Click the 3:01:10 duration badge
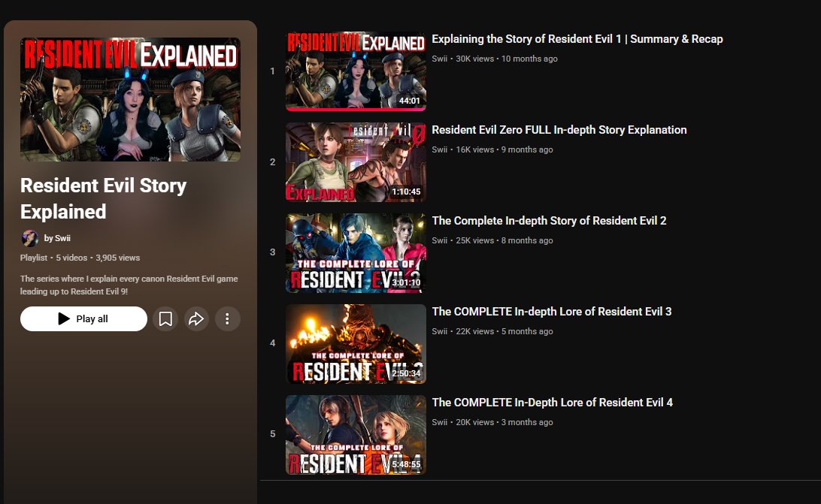Screen dimensions: 821x504 [x=406, y=282]
